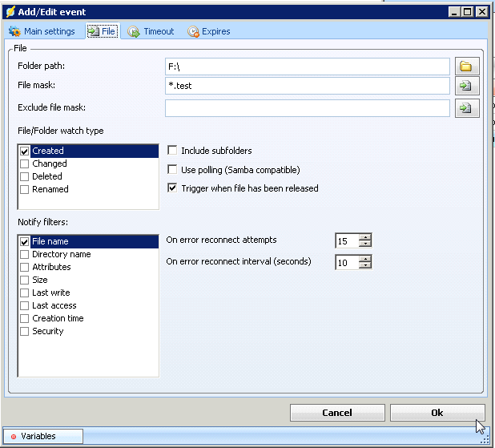Click the folder browse icon for Folder path
This screenshot has height=448, width=495.
pyautogui.click(x=465, y=67)
